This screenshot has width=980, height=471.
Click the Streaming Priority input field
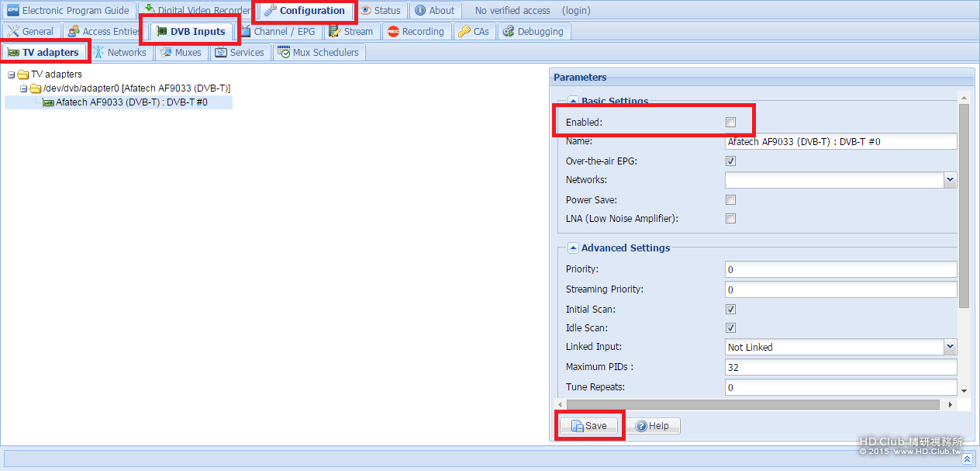point(841,289)
